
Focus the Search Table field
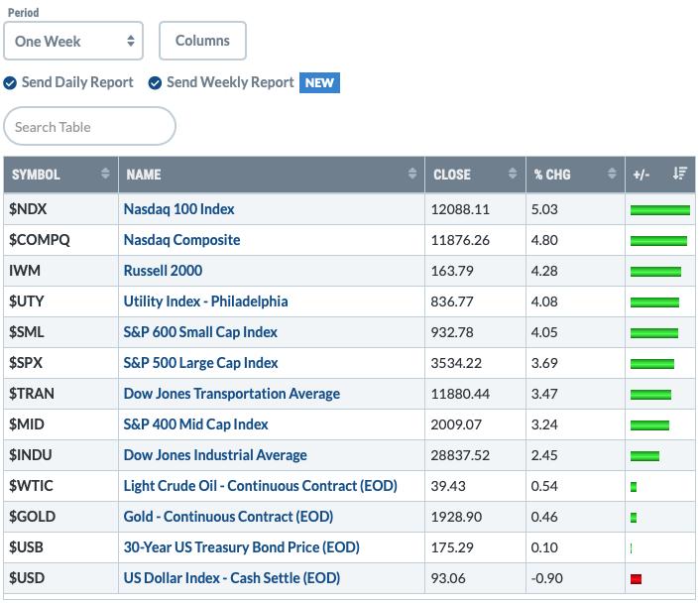tap(89, 126)
